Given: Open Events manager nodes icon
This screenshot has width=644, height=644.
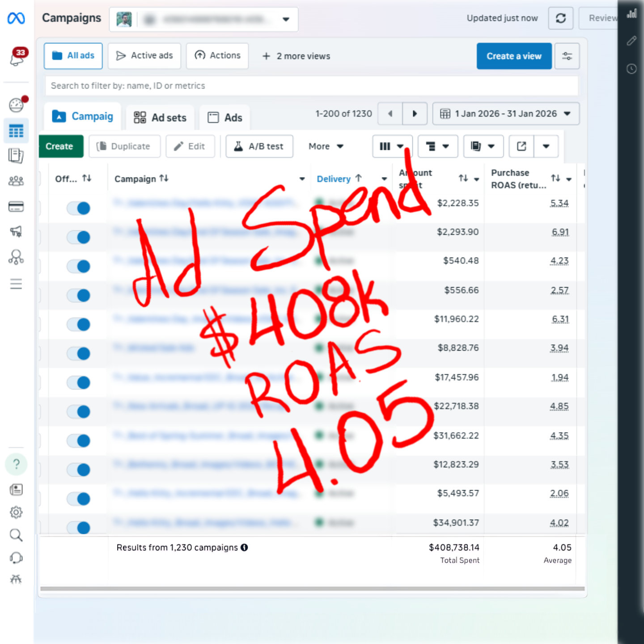Looking at the screenshot, I should [x=16, y=257].
